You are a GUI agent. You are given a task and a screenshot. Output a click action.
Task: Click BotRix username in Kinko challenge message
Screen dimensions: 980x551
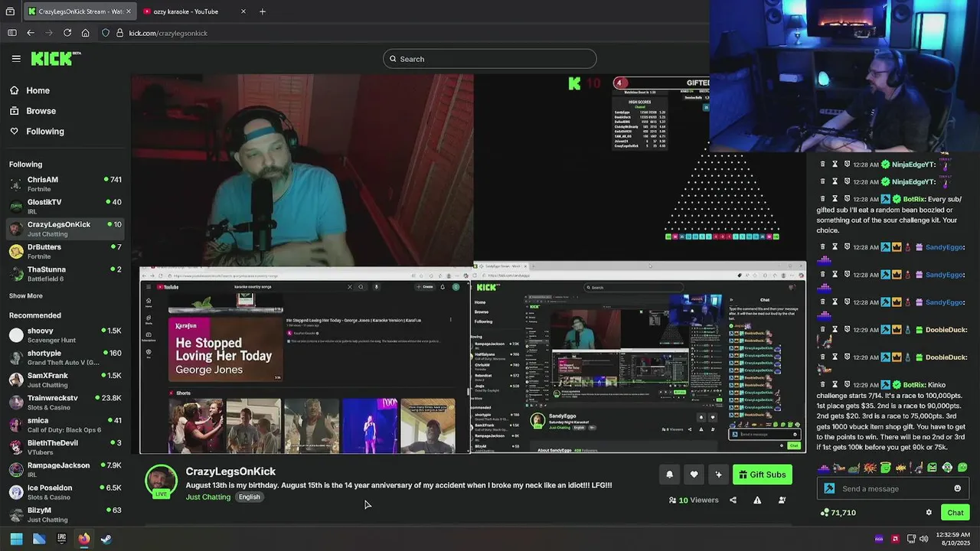pos(914,385)
